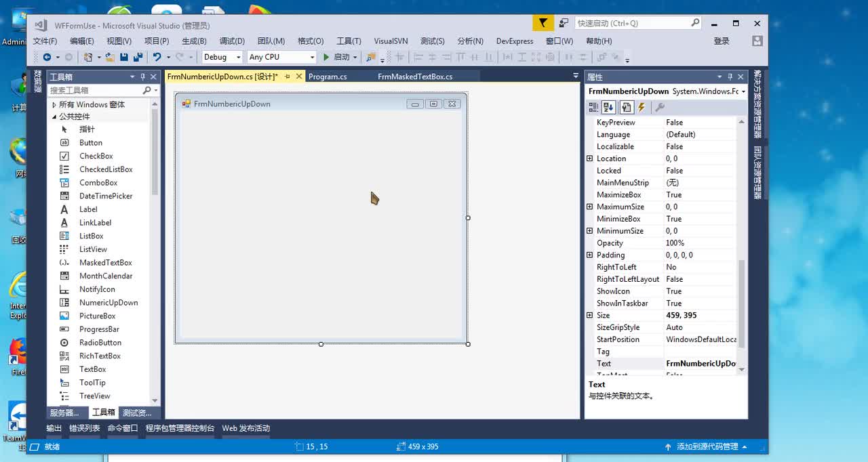This screenshot has height=462, width=868.
Task: Open the 文件(F) menu
Action: (45, 41)
